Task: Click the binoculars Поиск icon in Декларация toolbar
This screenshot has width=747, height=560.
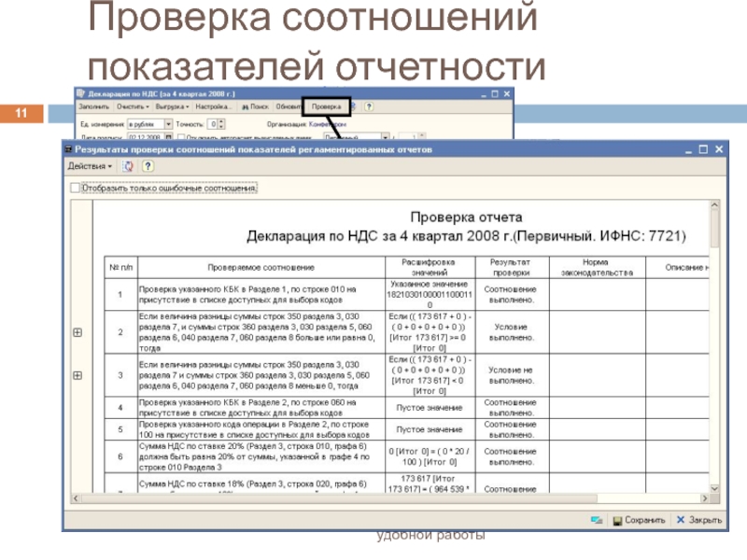Action: tap(245, 106)
